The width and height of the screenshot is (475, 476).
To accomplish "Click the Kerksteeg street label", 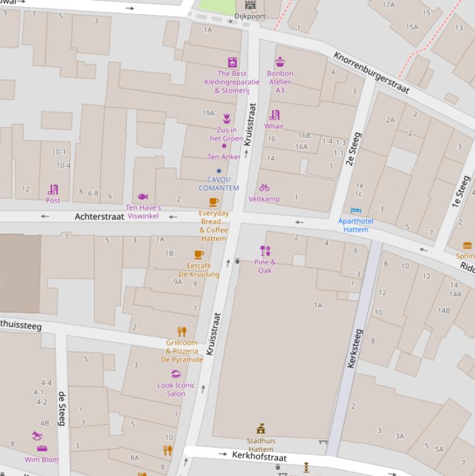I will 354,349.
